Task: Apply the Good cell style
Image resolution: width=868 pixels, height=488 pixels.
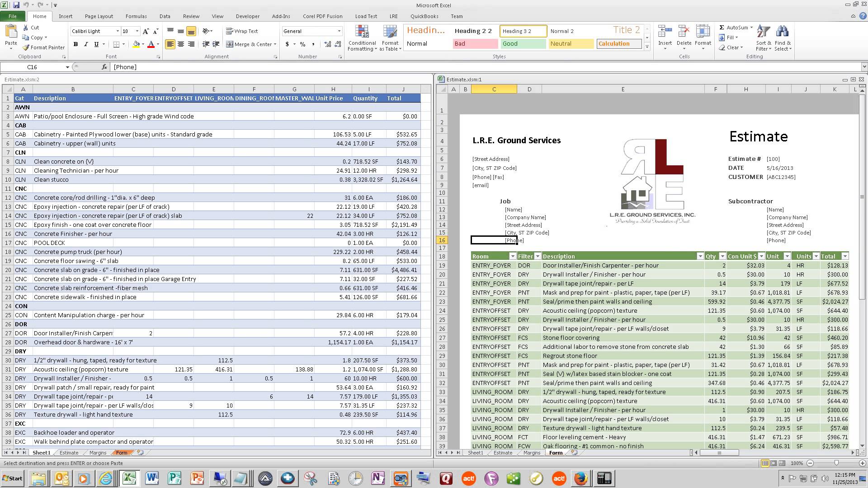Action: (x=523, y=44)
